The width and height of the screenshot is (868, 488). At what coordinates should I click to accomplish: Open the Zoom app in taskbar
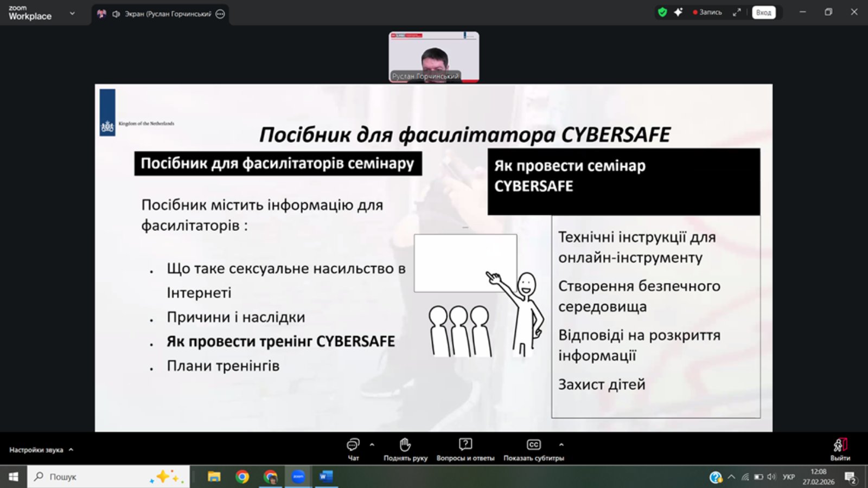click(x=298, y=477)
